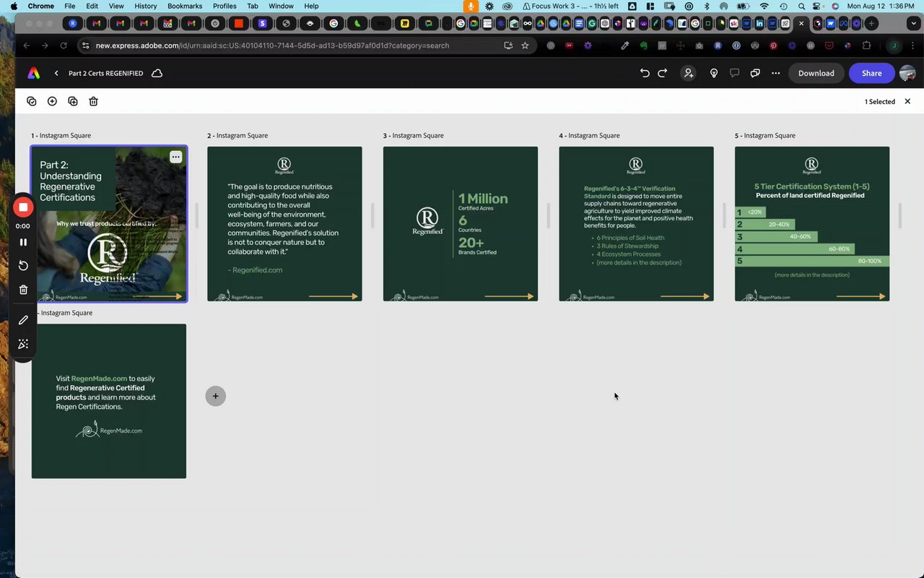Screen dimensions: 924x578
Task: Bookmark this page with the star icon
Action: 525,46
